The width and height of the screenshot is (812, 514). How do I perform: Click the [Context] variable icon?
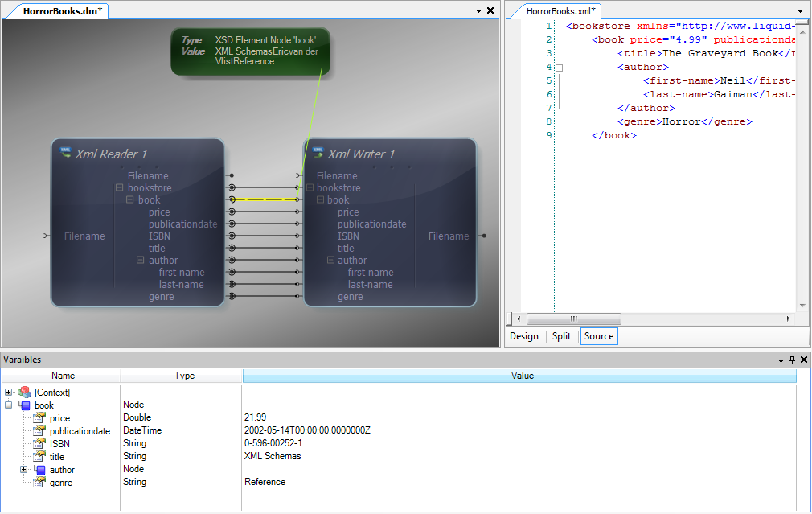[x=24, y=393]
